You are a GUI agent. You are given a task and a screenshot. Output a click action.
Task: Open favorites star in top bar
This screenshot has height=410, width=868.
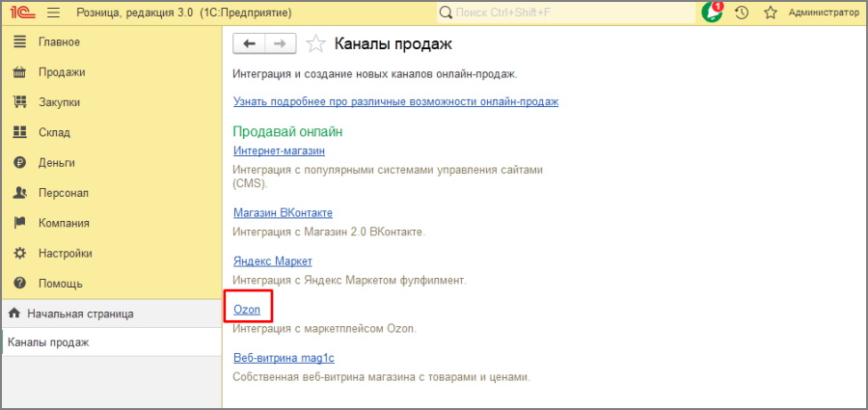pyautogui.click(x=771, y=13)
